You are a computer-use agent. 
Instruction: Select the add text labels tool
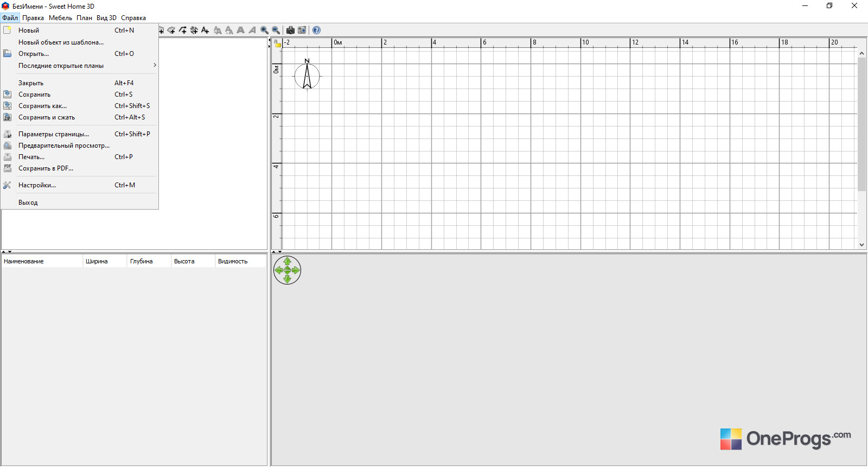click(x=205, y=30)
